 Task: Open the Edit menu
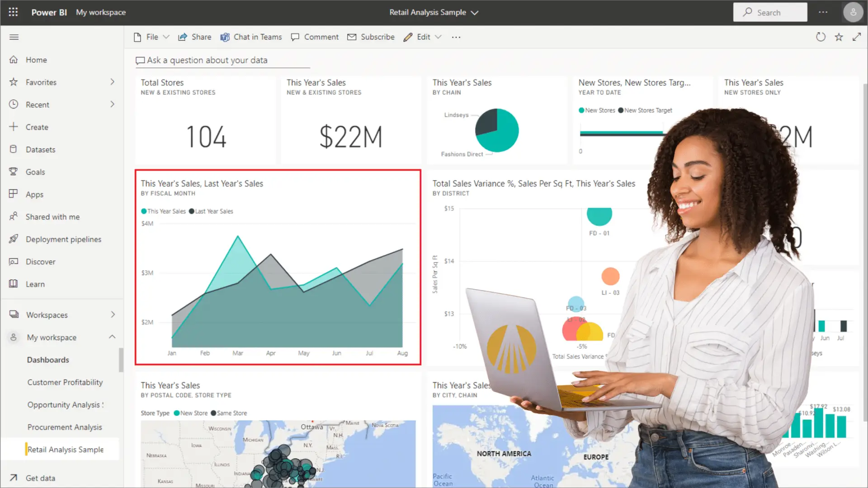click(423, 37)
